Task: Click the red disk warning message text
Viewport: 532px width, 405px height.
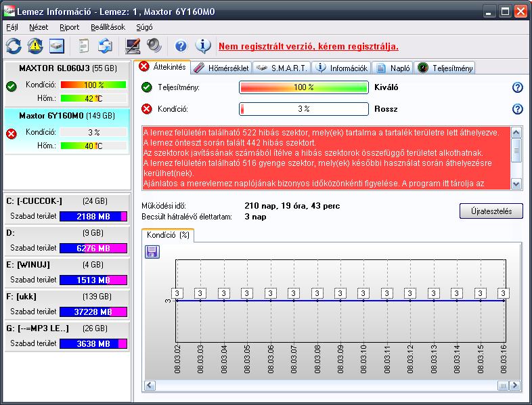Action: (x=326, y=158)
